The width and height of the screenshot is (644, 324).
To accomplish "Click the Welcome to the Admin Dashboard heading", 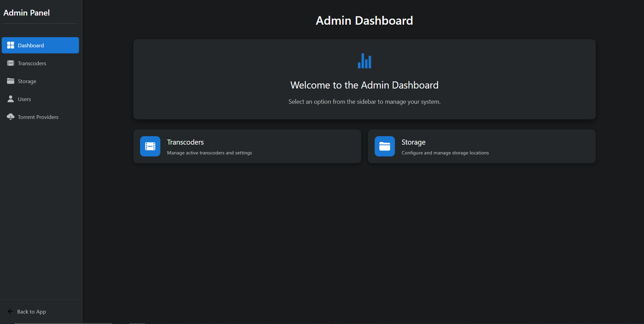I will pos(364,85).
